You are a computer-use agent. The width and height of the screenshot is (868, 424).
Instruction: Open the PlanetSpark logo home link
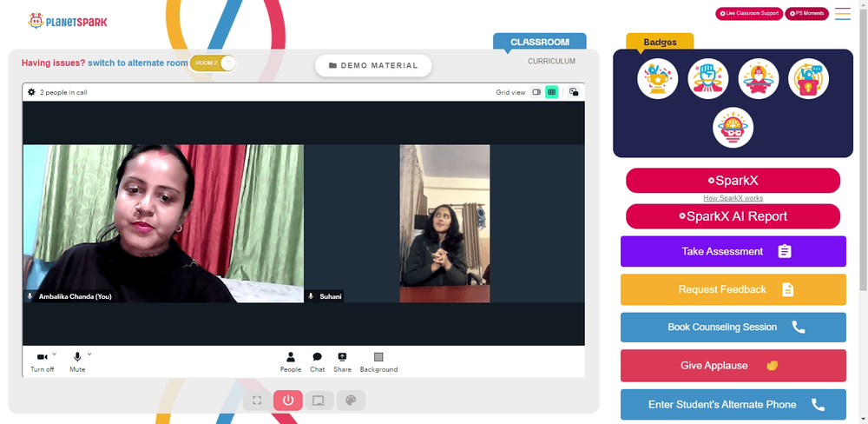coord(68,21)
